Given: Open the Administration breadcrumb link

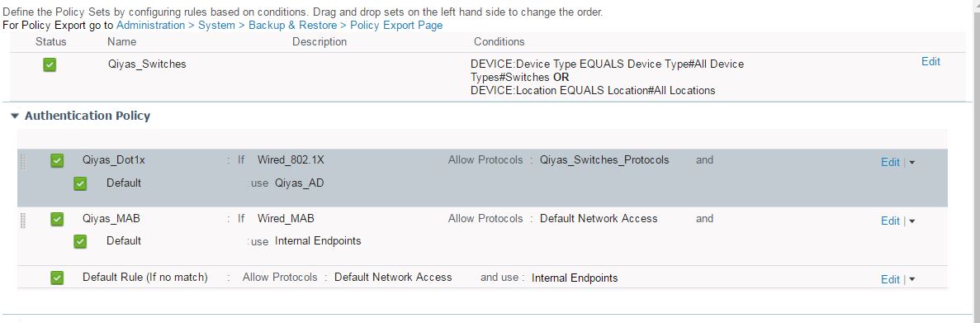Looking at the screenshot, I should (x=150, y=25).
